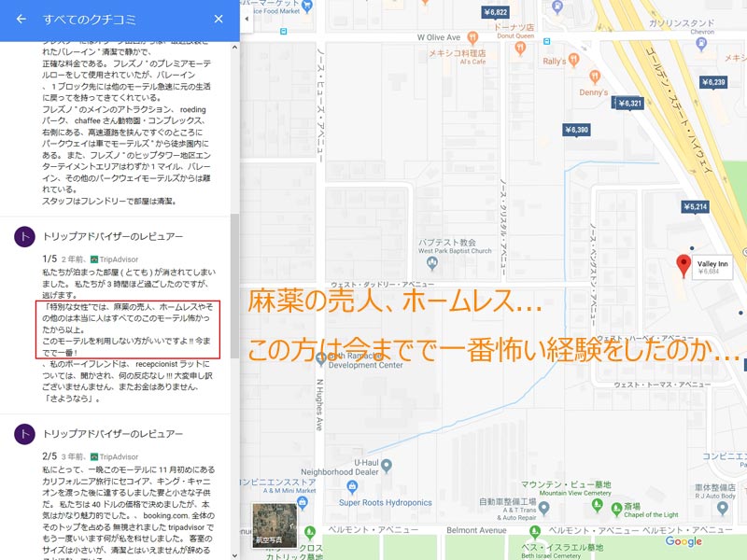
Task: Click the Development Center map marker
Action: (x=320, y=359)
